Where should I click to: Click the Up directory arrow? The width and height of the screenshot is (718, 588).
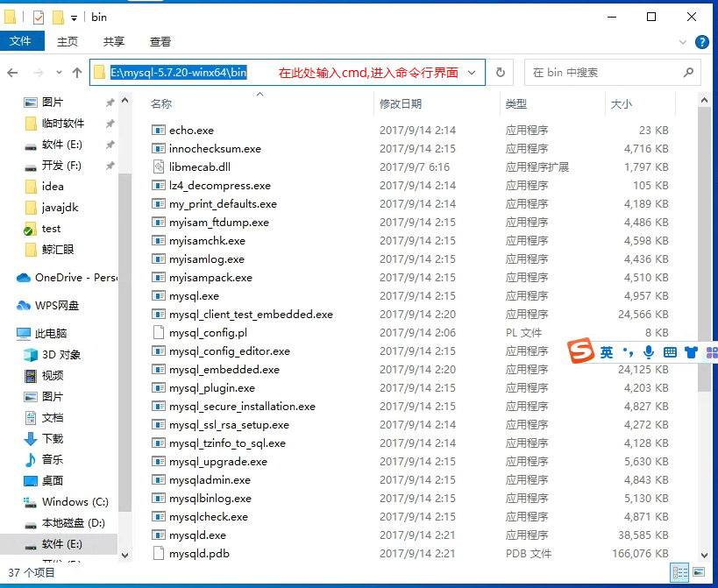click(77, 73)
